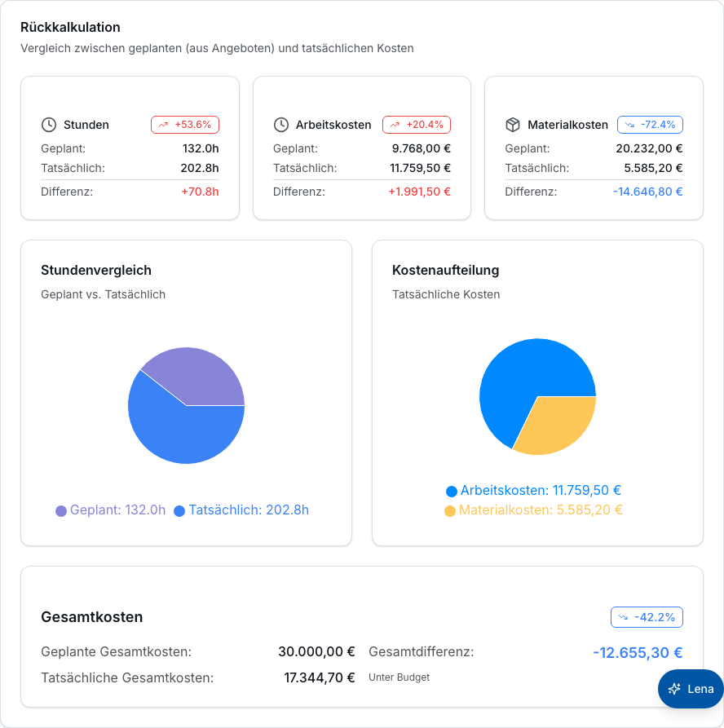Click the trending-up arrow in +20.4% badge
The width and height of the screenshot is (724, 728).
(x=395, y=125)
